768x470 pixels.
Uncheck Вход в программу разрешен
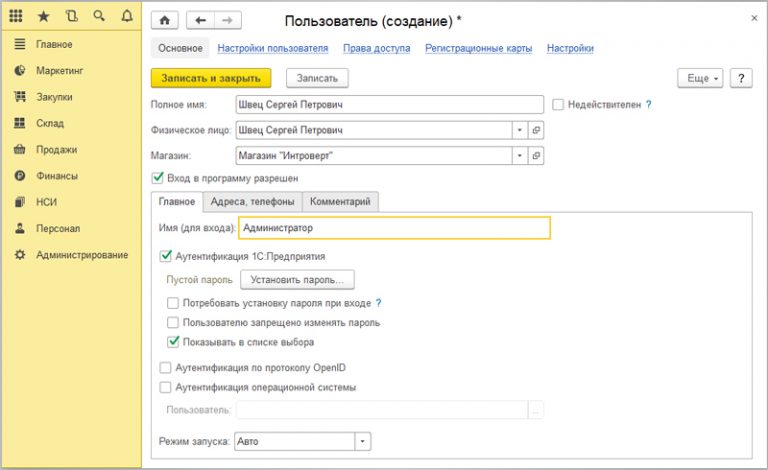pos(157,178)
